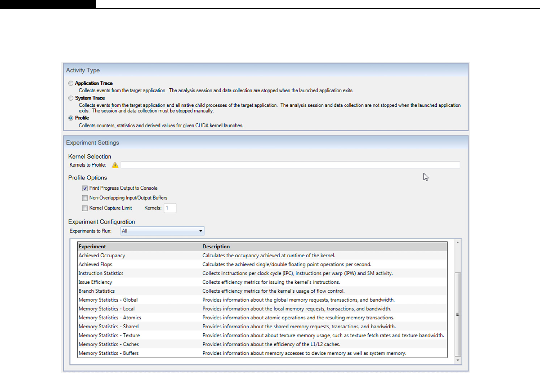Select Memory Statistics - Shared row
The width and height of the screenshot is (540, 392).
[x=263, y=326]
